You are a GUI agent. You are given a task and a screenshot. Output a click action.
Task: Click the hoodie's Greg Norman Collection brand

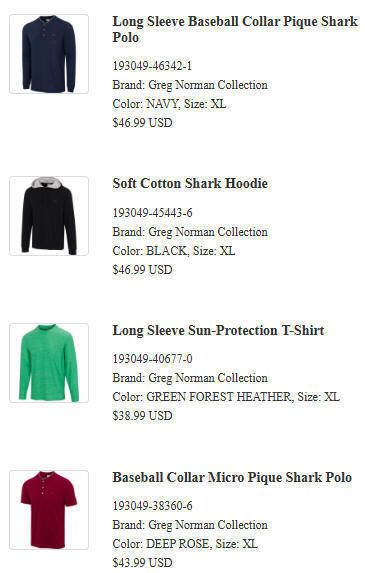click(208, 232)
